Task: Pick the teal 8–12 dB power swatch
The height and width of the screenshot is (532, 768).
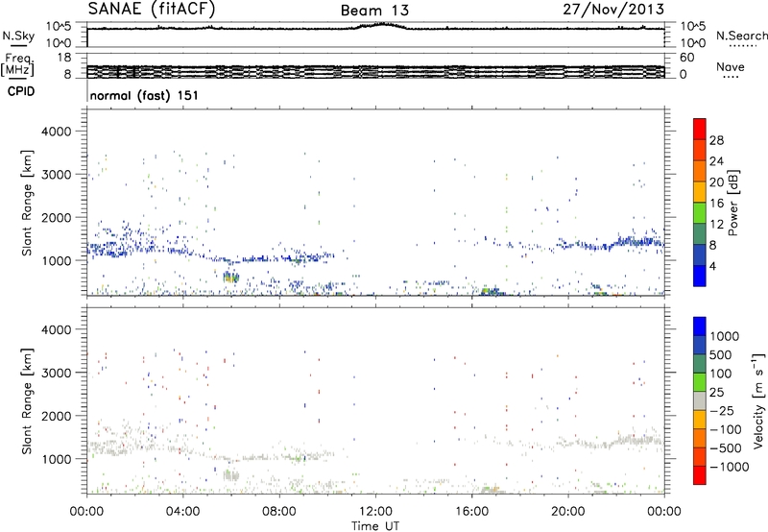Action: coord(700,234)
